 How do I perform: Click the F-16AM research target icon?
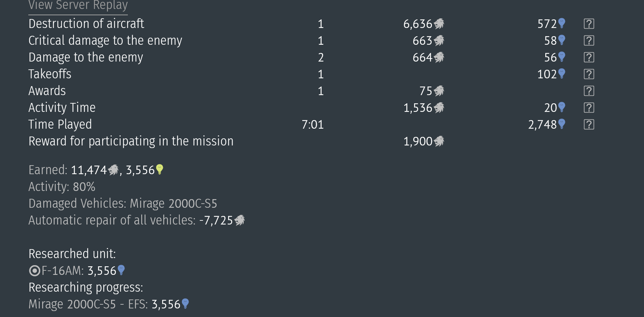pyautogui.click(x=34, y=271)
